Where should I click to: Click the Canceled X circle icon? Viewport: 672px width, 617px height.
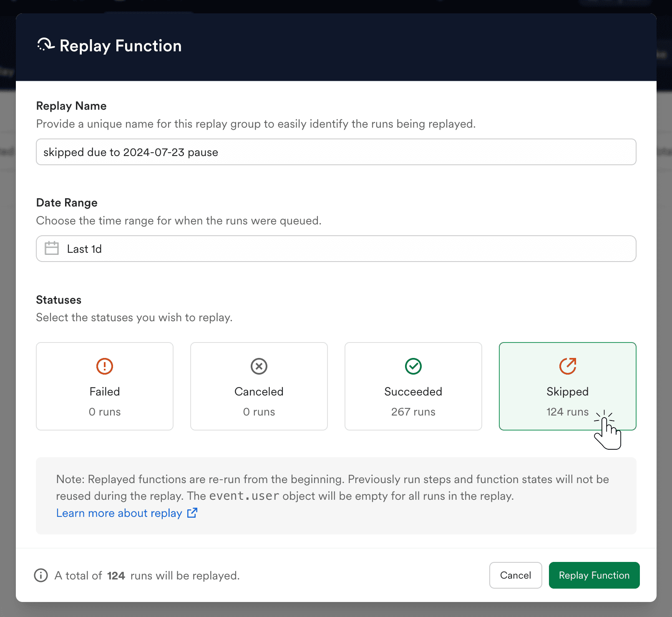tap(259, 366)
